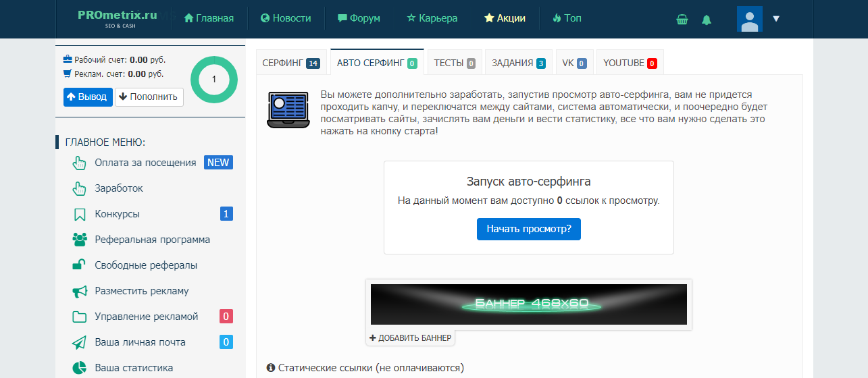Open Конкурсы menu link
Viewport: 868px width, 378px height.
[118, 214]
